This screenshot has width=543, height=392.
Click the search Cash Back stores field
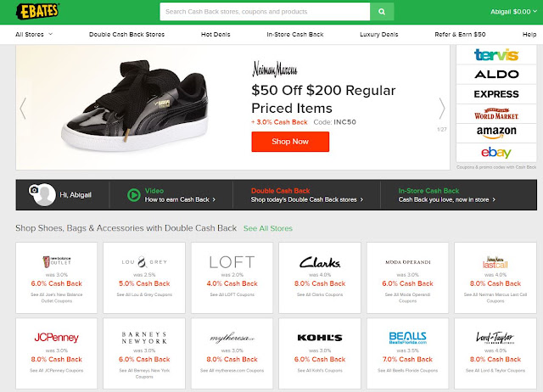[265, 12]
